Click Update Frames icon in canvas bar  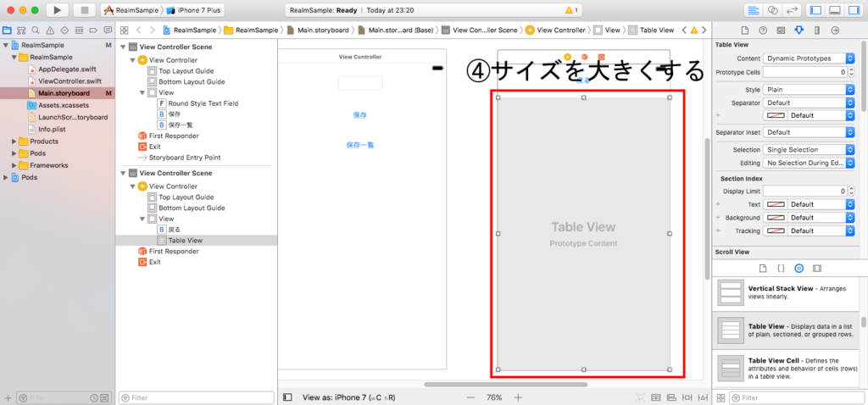click(x=640, y=397)
